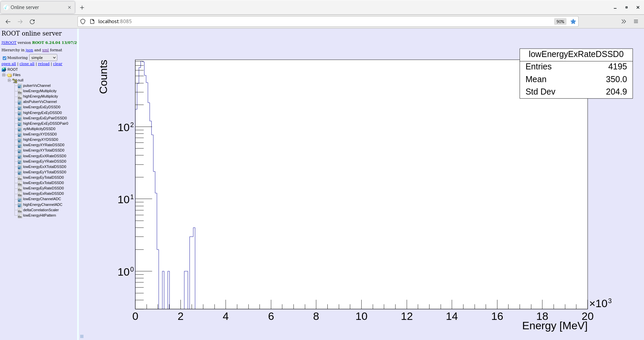Collapse the null file node
Viewport: 644px width, 340px height.
[x=9, y=80]
